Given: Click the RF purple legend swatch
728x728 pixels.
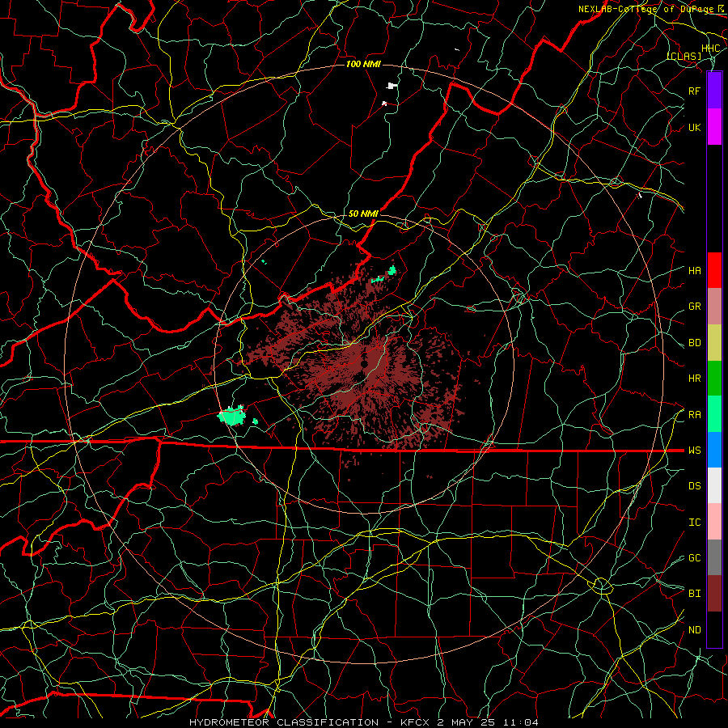Looking at the screenshot, I should 714,91.
